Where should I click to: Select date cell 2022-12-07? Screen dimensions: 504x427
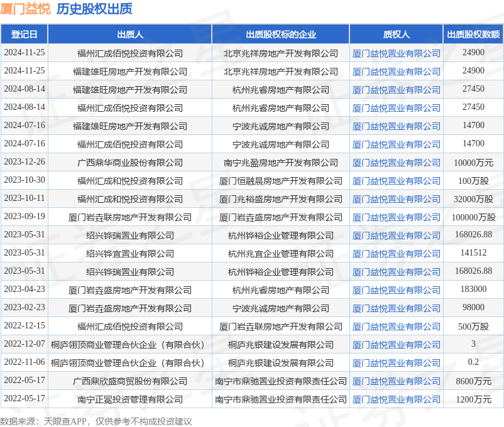tap(25, 343)
